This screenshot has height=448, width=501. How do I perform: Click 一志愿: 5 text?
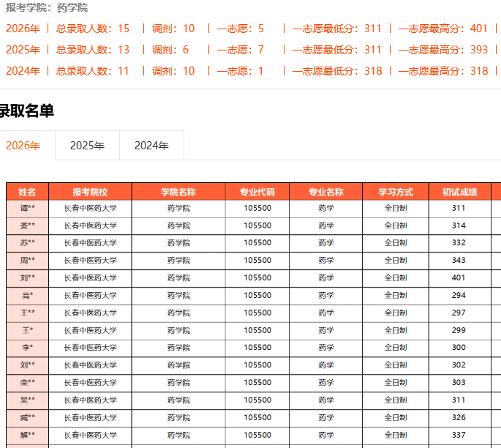[241, 29]
